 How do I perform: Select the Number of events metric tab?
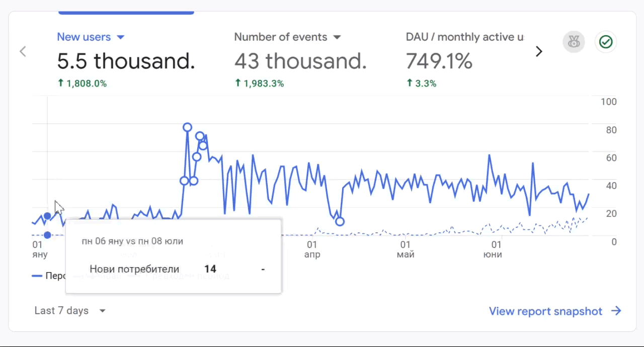(281, 37)
